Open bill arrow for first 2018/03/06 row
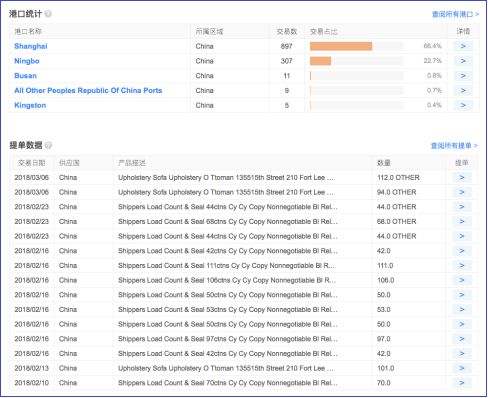This screenshot has width=488, height=398. (x=462, y=177)
